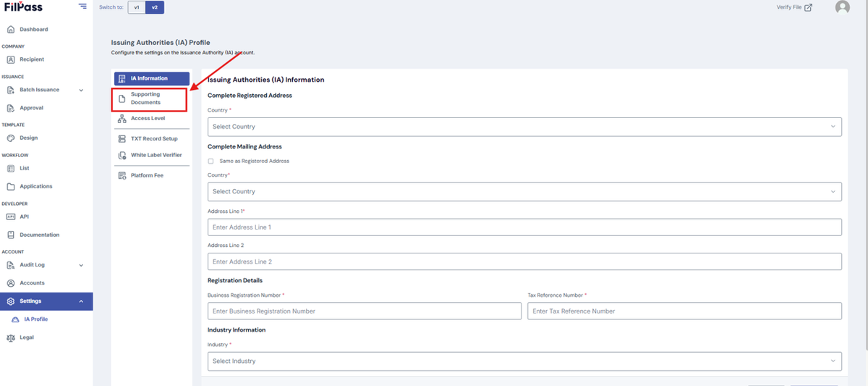This screenshot has width=868, height=386.
Task: Open Registered Address Select Country dropdown
Action: click(524, 127)
